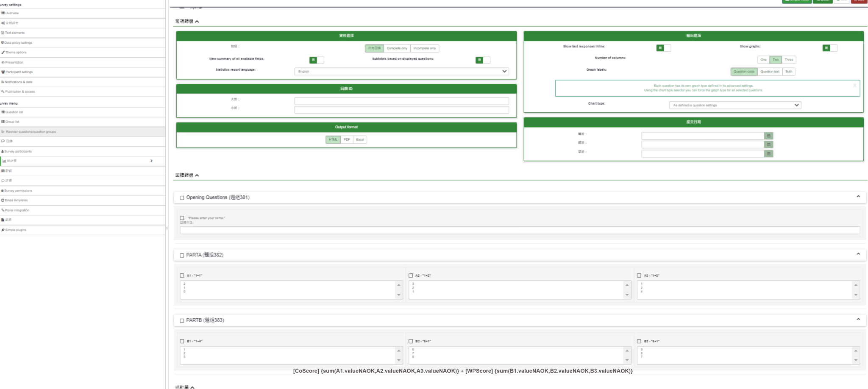This screenshot has height=389, width=868.
Task: Check the PARTA group checkbox
Action: point(182,256)
